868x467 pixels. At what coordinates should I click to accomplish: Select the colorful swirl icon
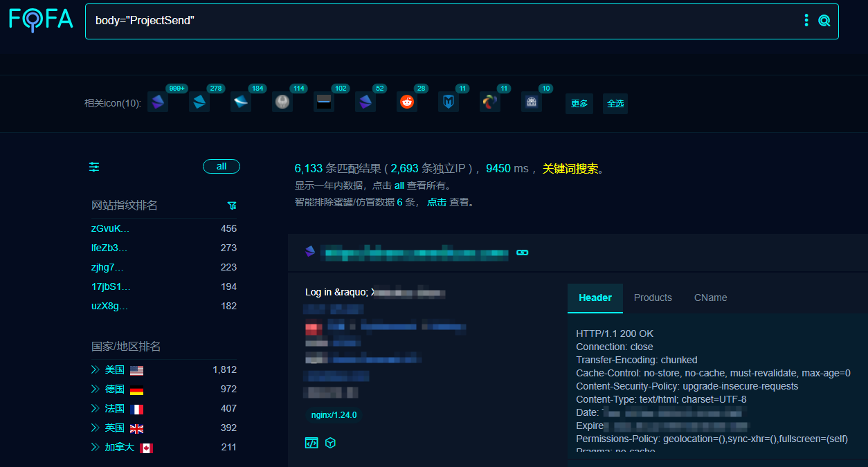pos(490,102)
